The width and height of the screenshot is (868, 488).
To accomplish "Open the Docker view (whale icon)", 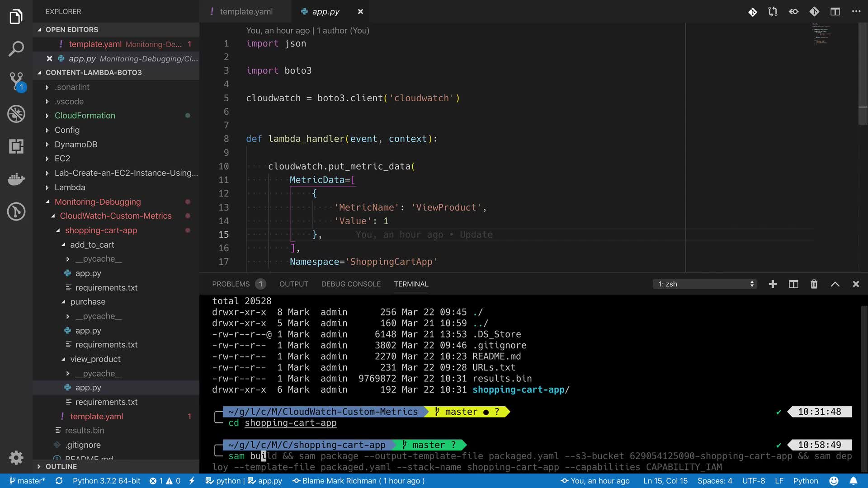I will coord(16,179).
